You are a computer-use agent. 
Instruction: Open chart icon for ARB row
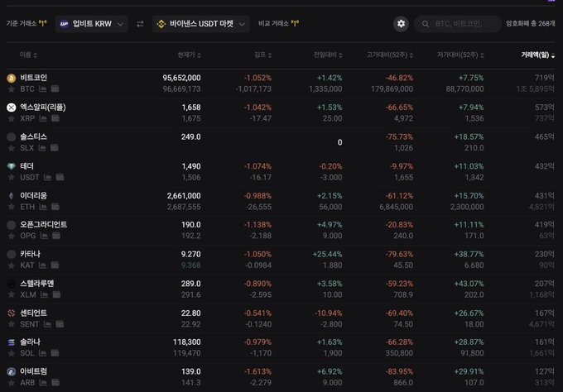tap(43, 382)
